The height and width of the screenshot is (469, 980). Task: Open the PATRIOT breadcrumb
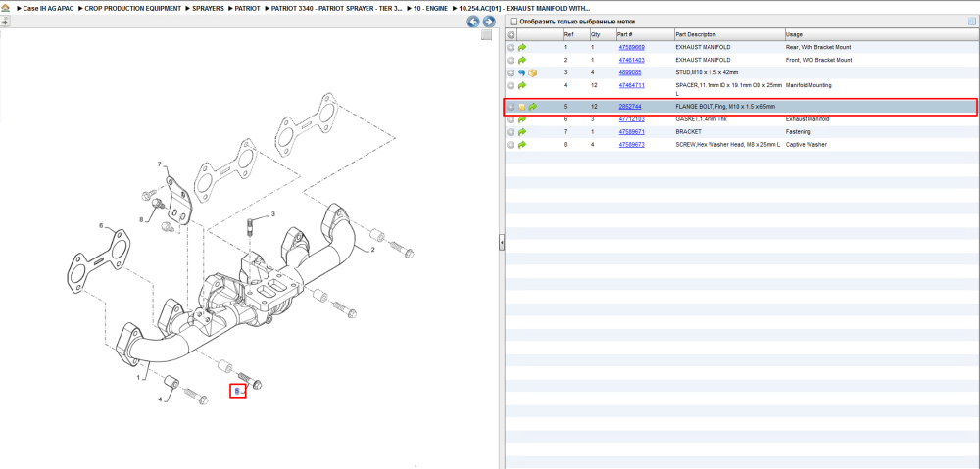(x=248, y=9)
